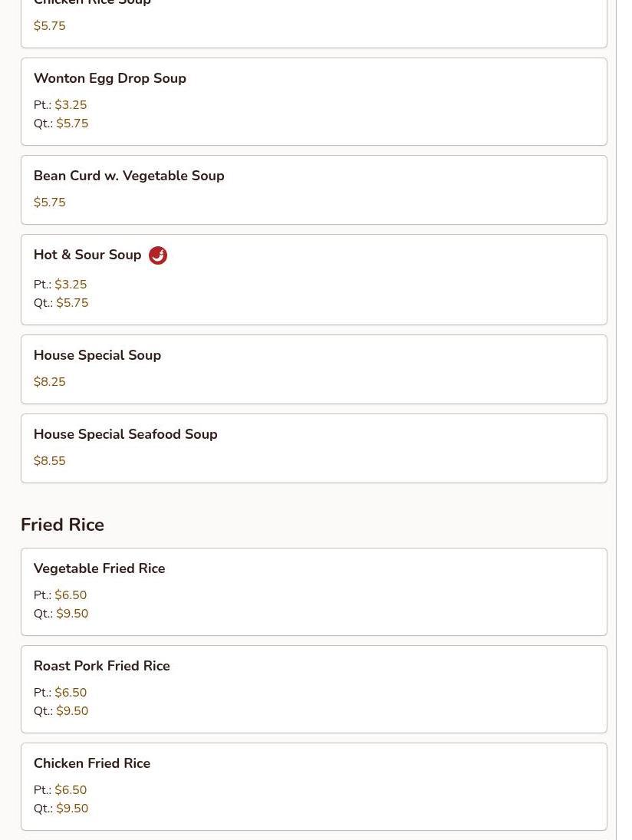Screen dimensions: 632x840
Task: Open the Wonton Egg Drop Soup item
Action: tap(110, 78)
